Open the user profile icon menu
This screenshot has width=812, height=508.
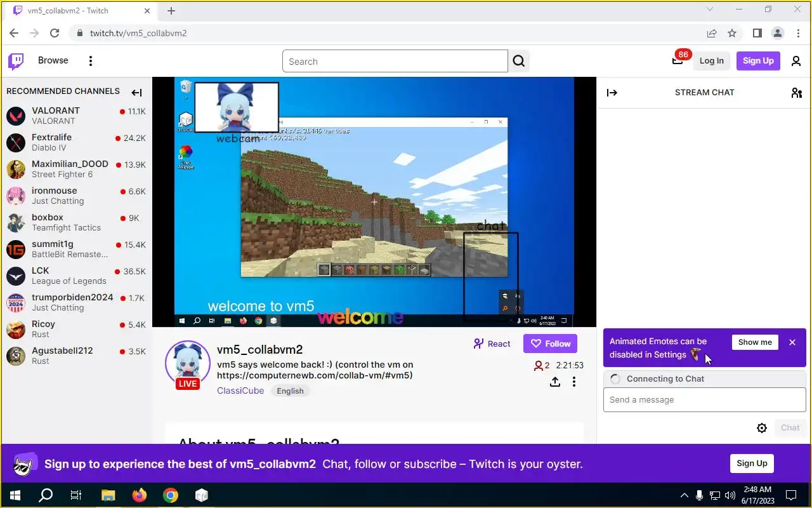coord(796,61)
